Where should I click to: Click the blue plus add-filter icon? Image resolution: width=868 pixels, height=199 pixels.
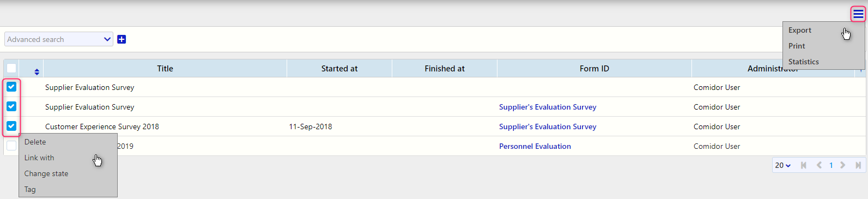point(122,39)
